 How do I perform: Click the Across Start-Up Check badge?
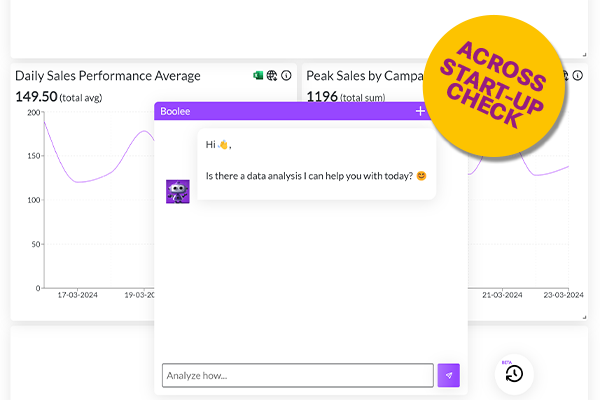pos(496,86)
